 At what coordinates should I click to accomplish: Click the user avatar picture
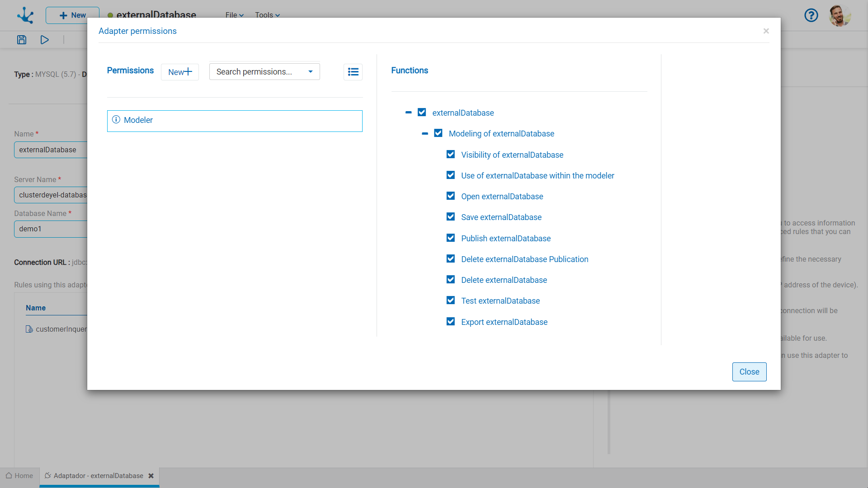[840, 15]
